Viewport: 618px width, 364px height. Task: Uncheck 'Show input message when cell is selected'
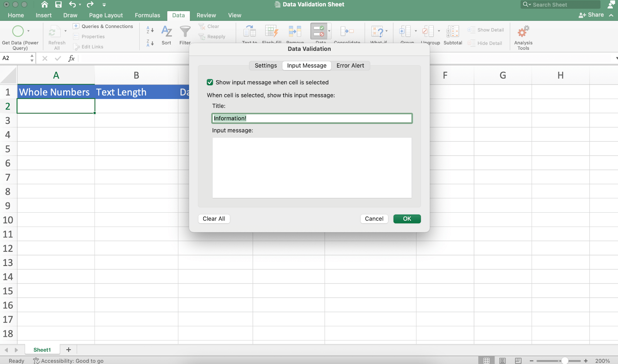coord(210,82)
